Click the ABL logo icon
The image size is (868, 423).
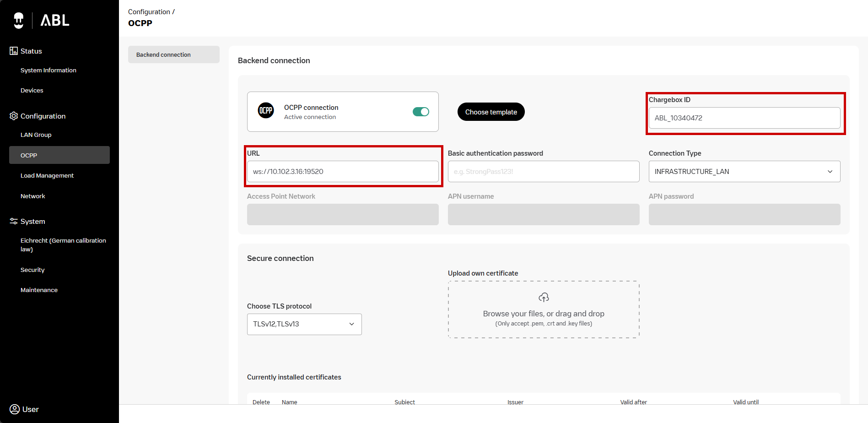point(19,20)
